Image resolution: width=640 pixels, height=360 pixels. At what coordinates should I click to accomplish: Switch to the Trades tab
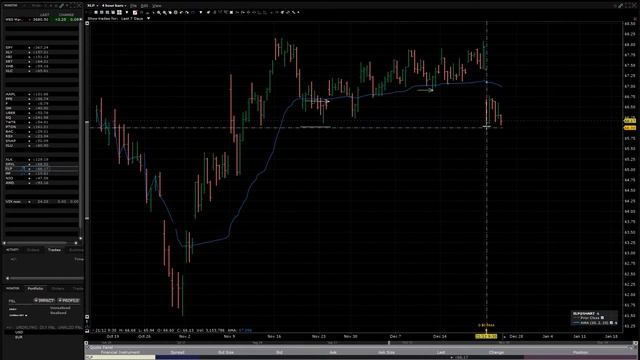tap(54, 250)
